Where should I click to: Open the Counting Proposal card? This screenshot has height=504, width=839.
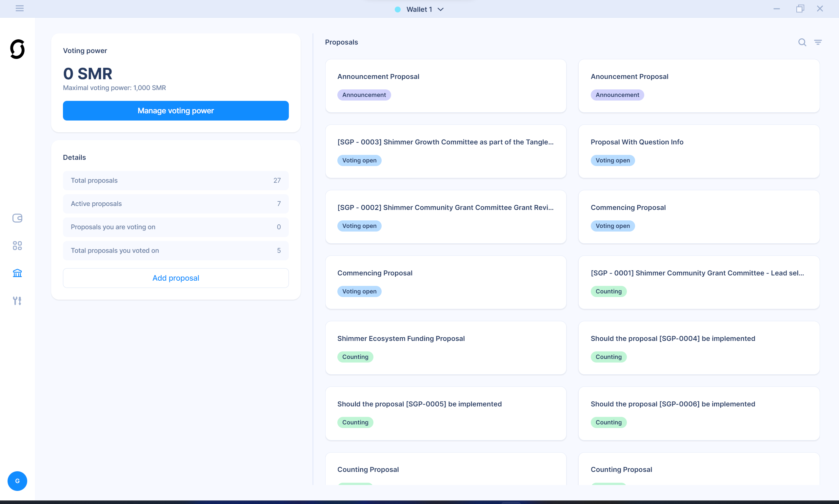point(368,469)
